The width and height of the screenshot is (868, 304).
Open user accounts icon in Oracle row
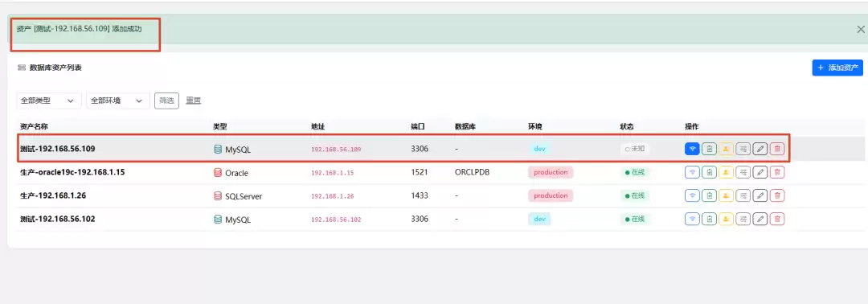click(x=727, y=172)
